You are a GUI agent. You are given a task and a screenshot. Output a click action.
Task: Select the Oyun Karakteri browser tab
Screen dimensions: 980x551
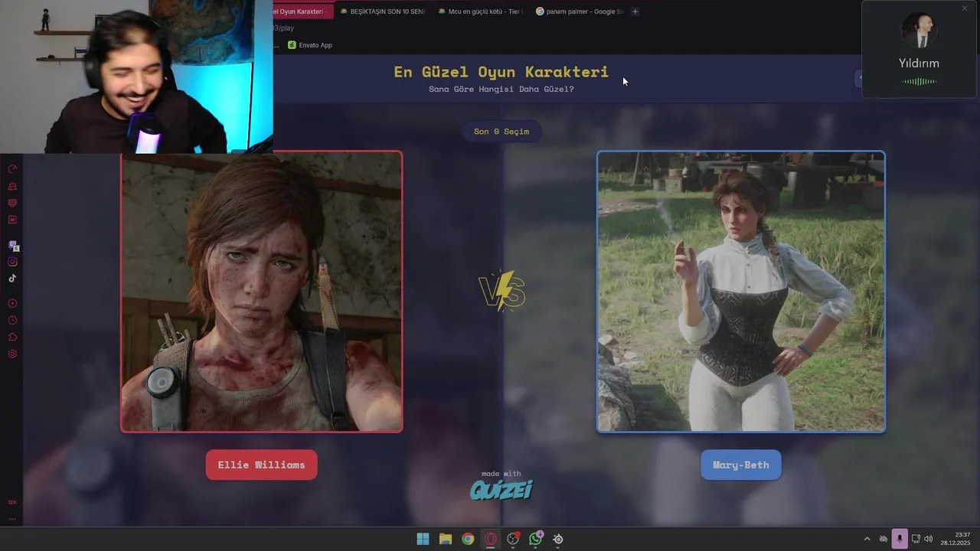click(303, 11)
